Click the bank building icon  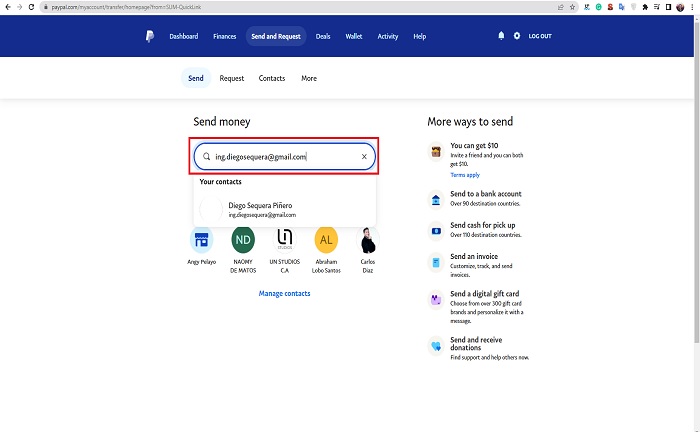436,200
